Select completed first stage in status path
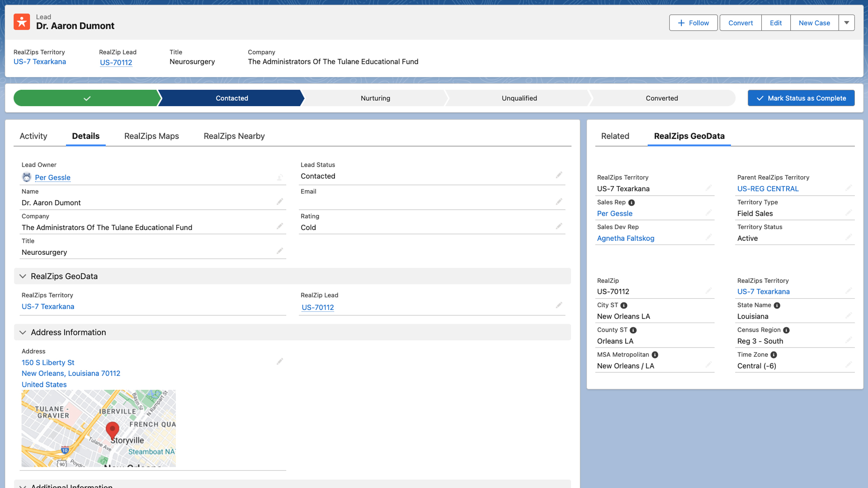 pos(87,98)
